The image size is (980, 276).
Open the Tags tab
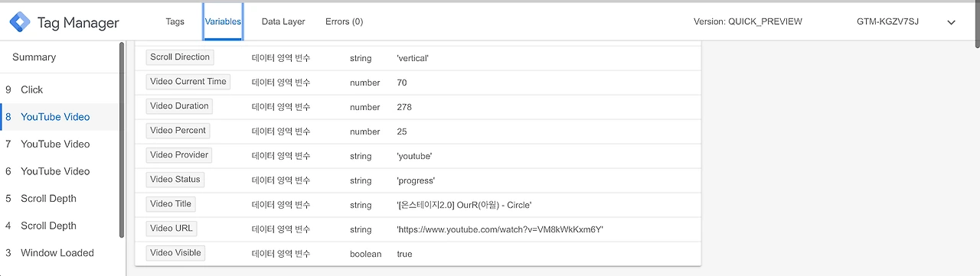coord(175,21)
